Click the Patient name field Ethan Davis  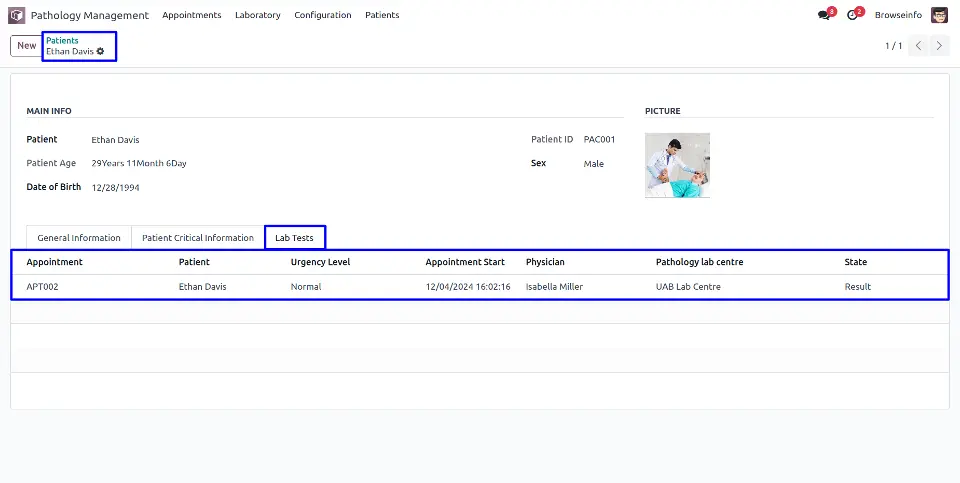point(116,140)
